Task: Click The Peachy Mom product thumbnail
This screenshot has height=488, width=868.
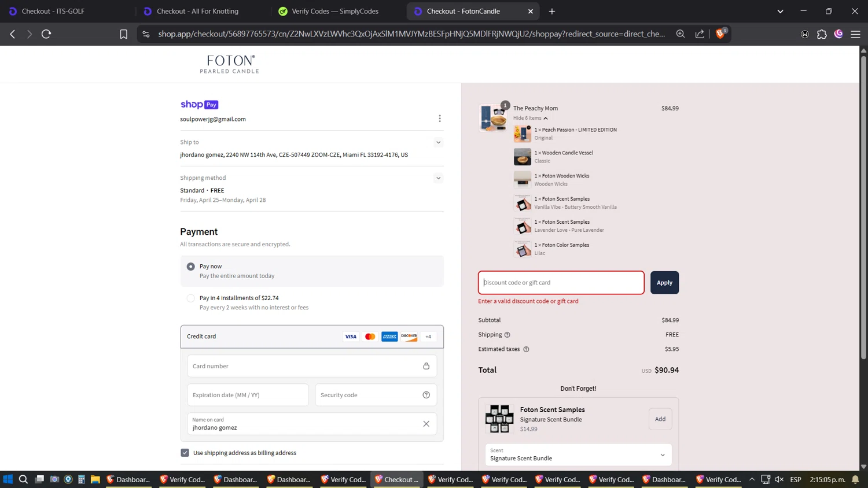Action: [x=494, y=117]
